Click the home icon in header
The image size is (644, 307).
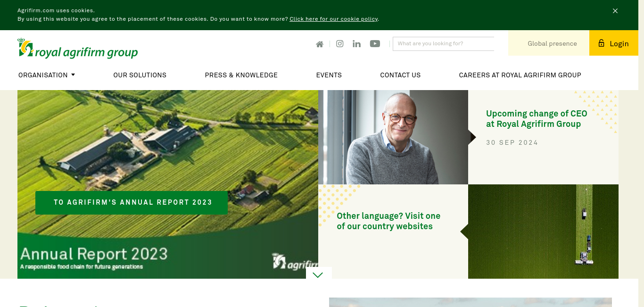click(x=320, y=44)
